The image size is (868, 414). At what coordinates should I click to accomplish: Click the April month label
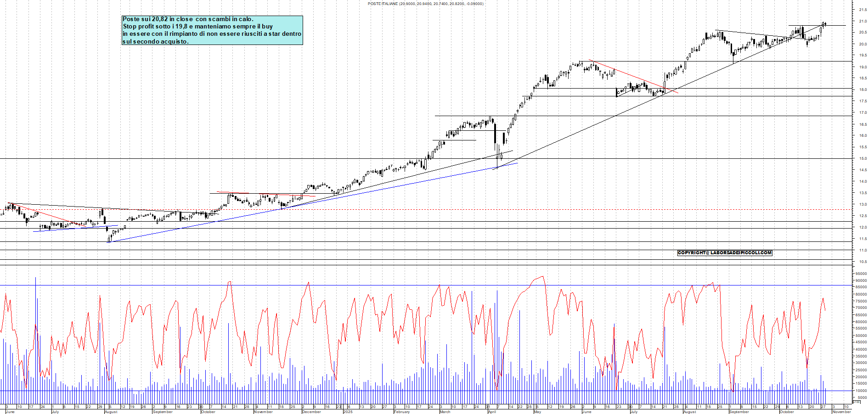492,412
